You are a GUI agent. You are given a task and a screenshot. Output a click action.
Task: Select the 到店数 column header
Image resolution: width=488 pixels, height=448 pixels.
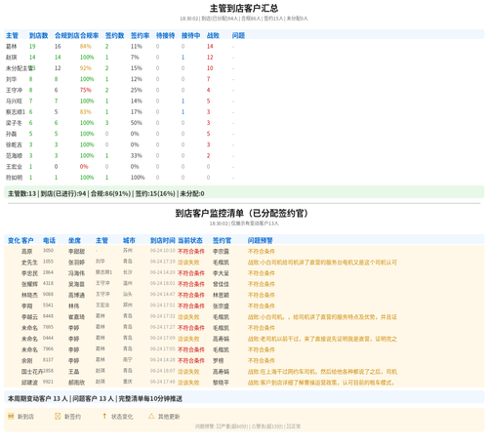39,35
